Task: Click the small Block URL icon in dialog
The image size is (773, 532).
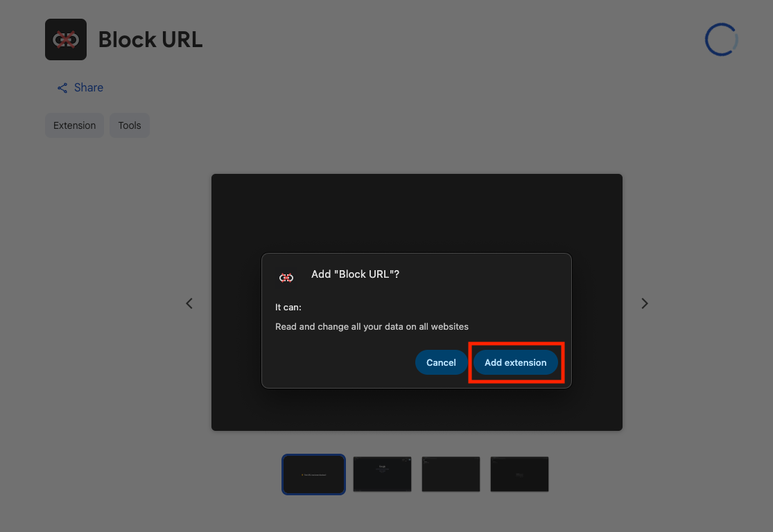Action: pos(286,278)
